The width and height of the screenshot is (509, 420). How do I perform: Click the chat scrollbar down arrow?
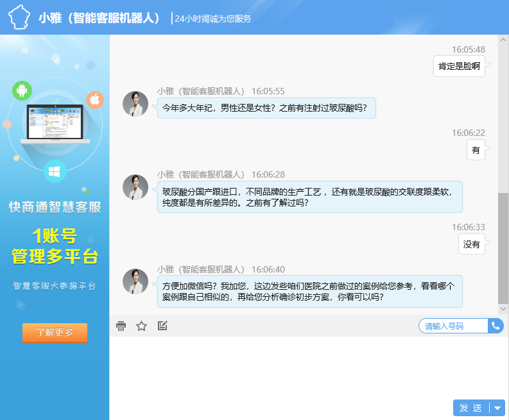pyautogui.click(x=503, y=309)
